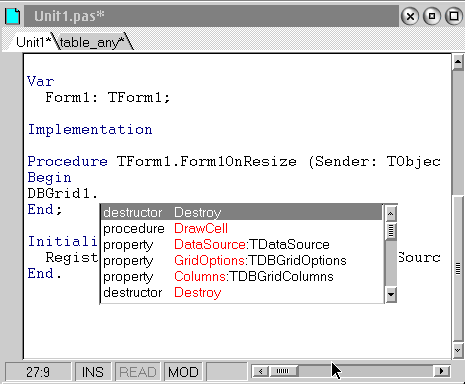Image resolution: width=465 pixels, height=384 pixels.
Task: Click the cyan document icon beside Unit1.pas title
Action: pos(13,16)
